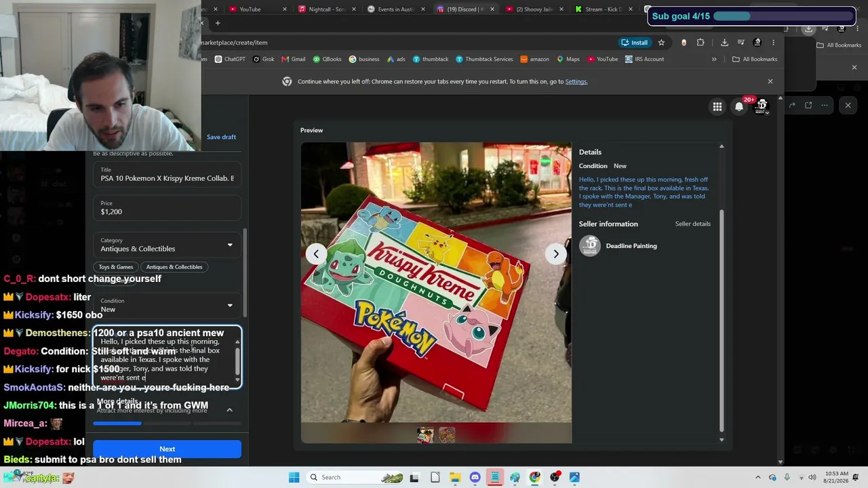The width and height of the screenshot is (868, 488).
Task: Open the amazon bookmark
Action: 534,59
